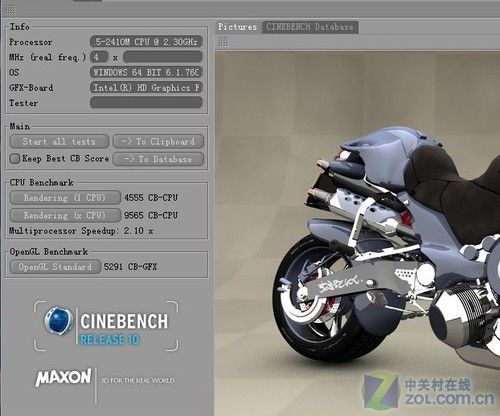Click the MHz core count field
This screenshot has width=500, height=416.
pyautogui.click(x=99, y=57)
